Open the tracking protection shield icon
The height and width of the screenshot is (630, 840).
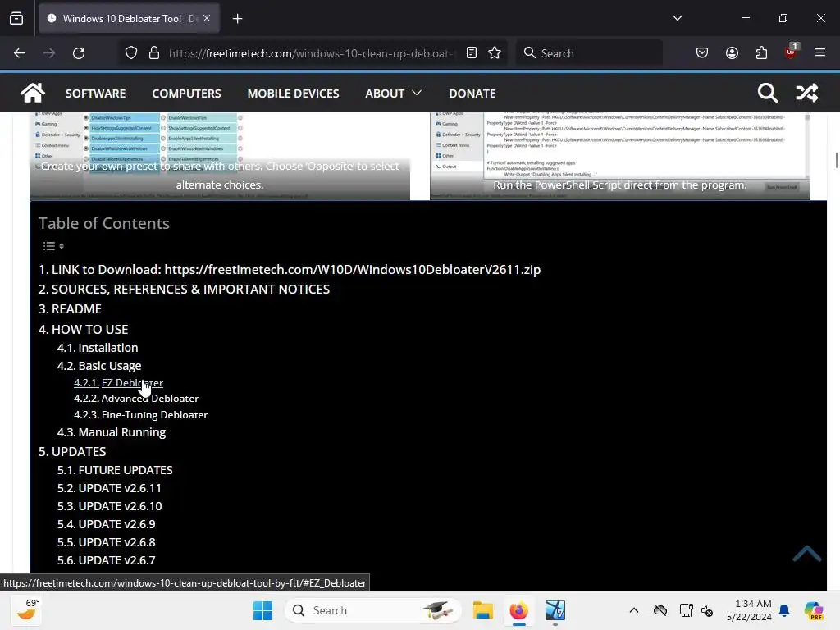tap(131, 53)
